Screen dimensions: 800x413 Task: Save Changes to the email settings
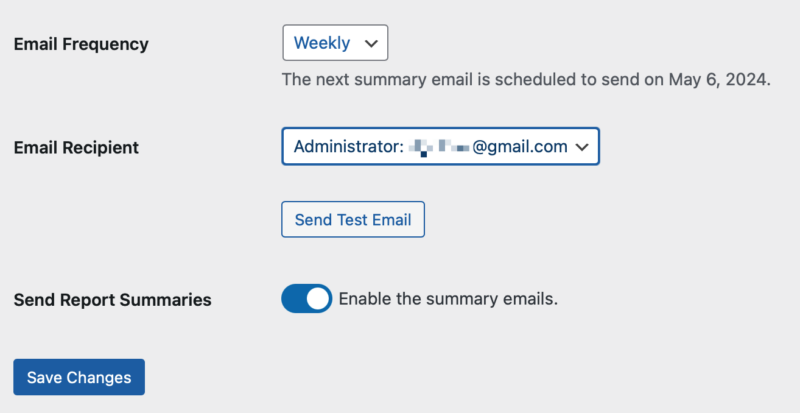[x=79, y=377]
